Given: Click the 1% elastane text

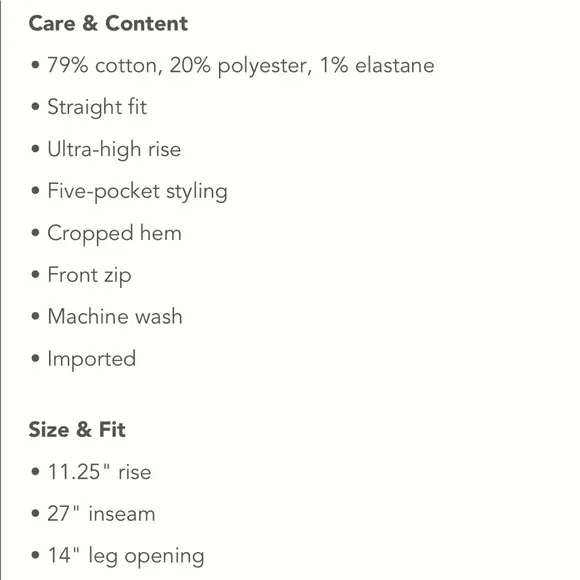Looking at the screenshot, I should 377,65.
